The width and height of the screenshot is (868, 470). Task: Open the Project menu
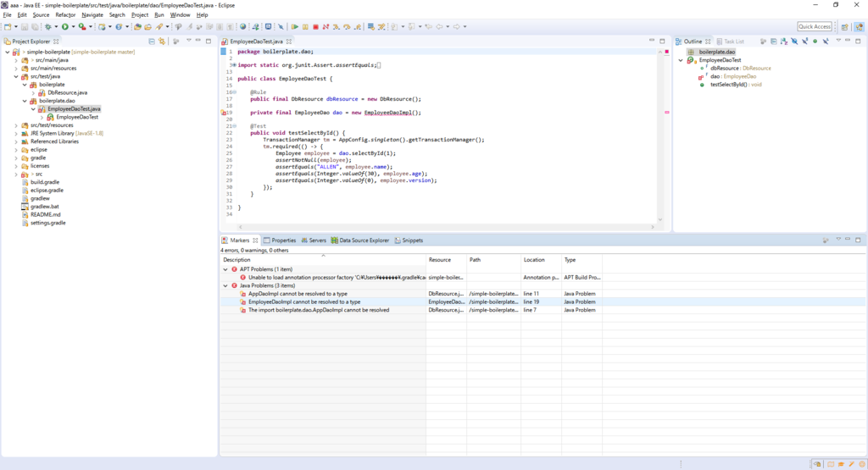coord(140,15)
